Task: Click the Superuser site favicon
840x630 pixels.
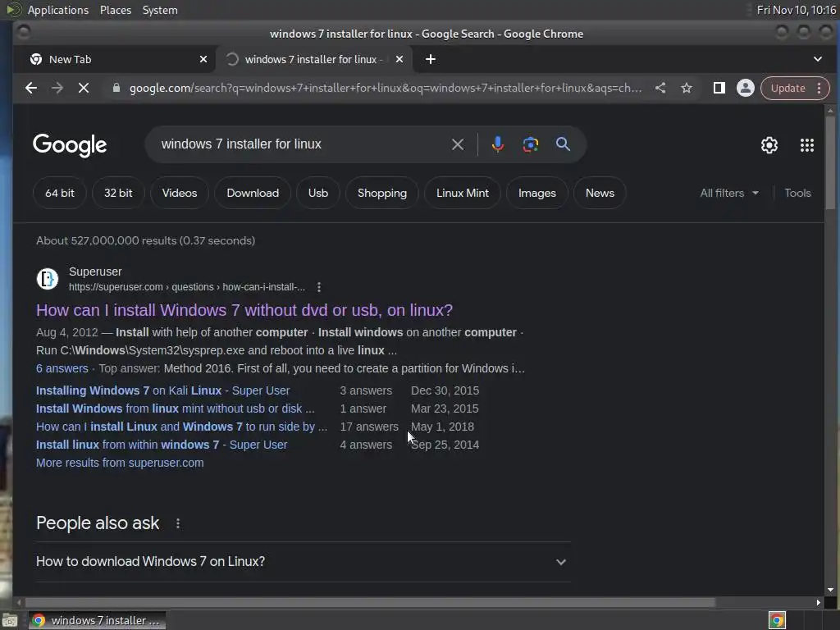Action: pos(47,279)
